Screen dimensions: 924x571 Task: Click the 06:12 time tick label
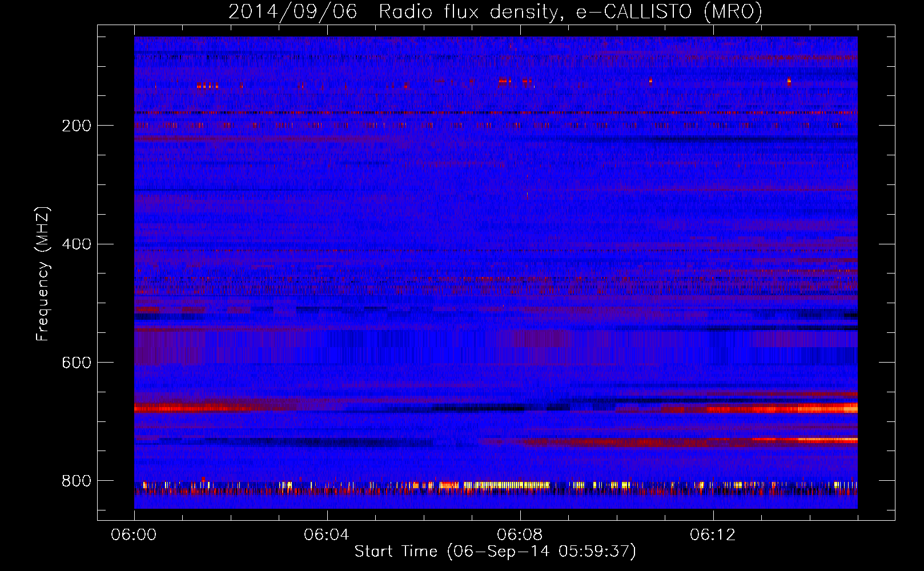[x=713, y=535]
